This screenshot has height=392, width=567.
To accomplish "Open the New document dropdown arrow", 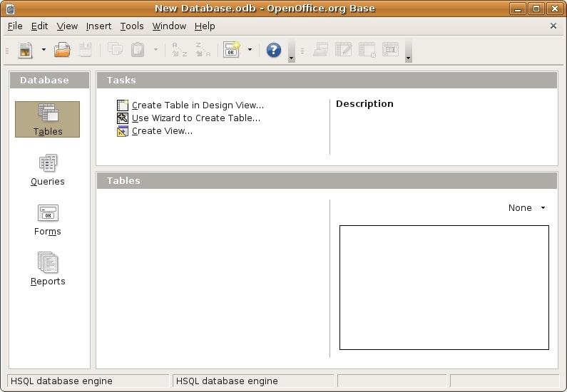I will click(44, 50).
